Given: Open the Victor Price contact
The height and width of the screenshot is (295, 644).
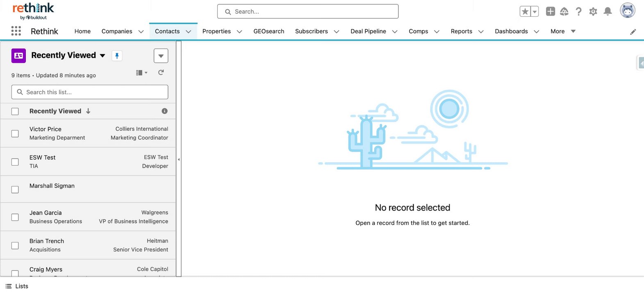Looking at the screenshot, I should (46, 129).
